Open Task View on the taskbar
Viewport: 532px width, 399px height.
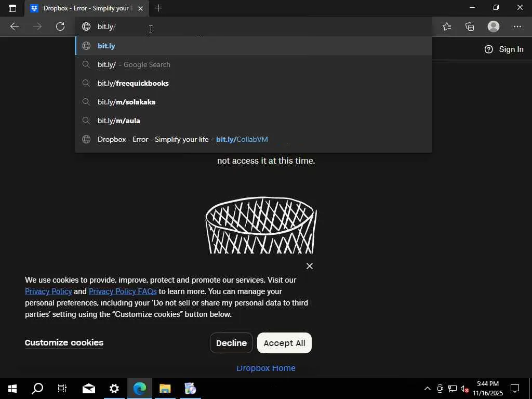tap(62, 389)
